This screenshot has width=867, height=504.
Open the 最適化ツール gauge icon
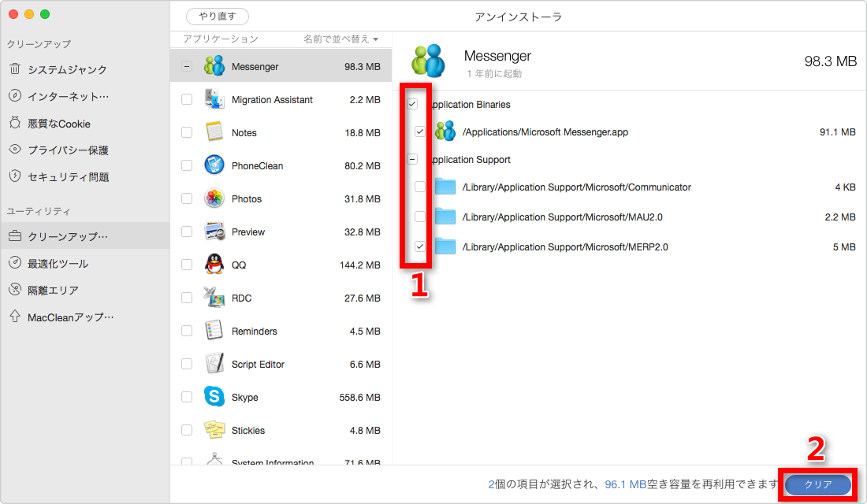click(15, 262)
